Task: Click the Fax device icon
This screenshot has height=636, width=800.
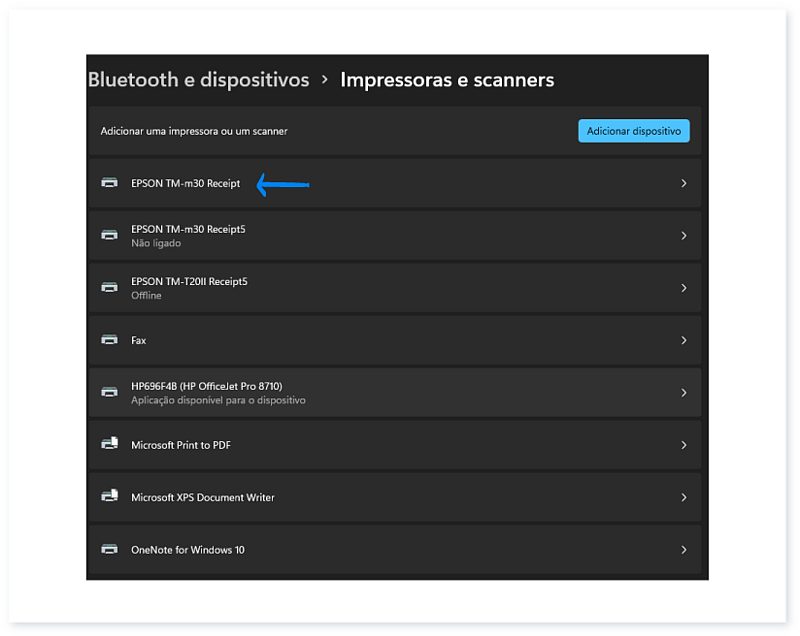Action: (109, 340)
